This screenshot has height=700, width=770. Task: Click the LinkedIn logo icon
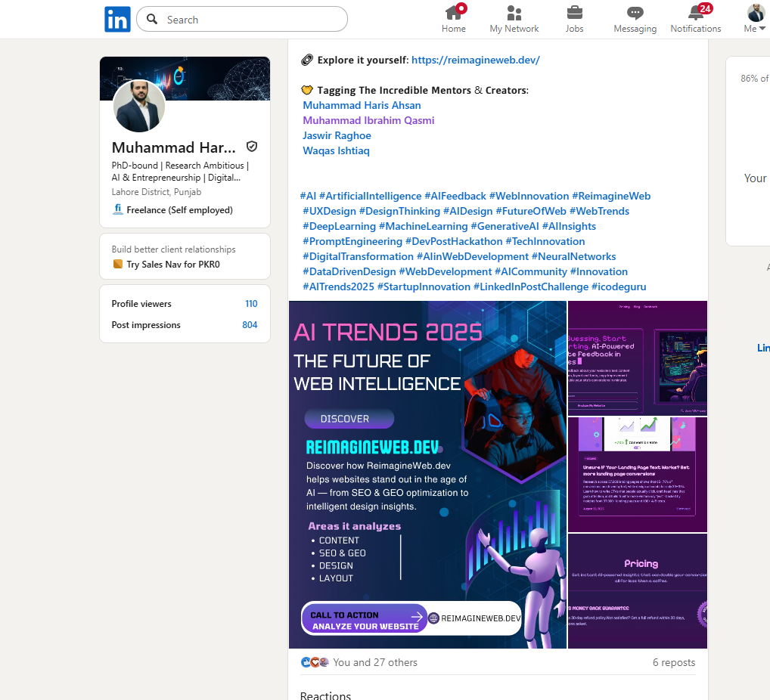(x=117, y=19)
